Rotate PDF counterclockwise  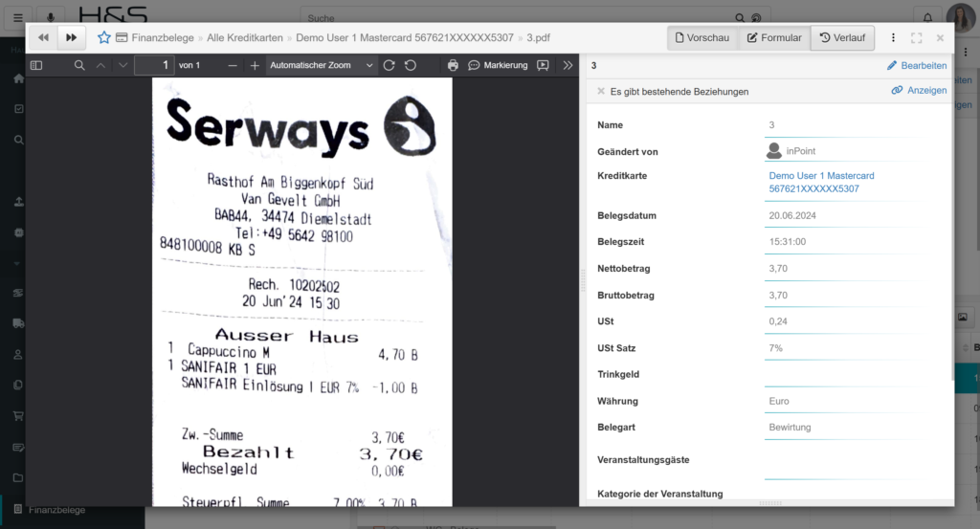pyautogui.click(x=411, y=65)
